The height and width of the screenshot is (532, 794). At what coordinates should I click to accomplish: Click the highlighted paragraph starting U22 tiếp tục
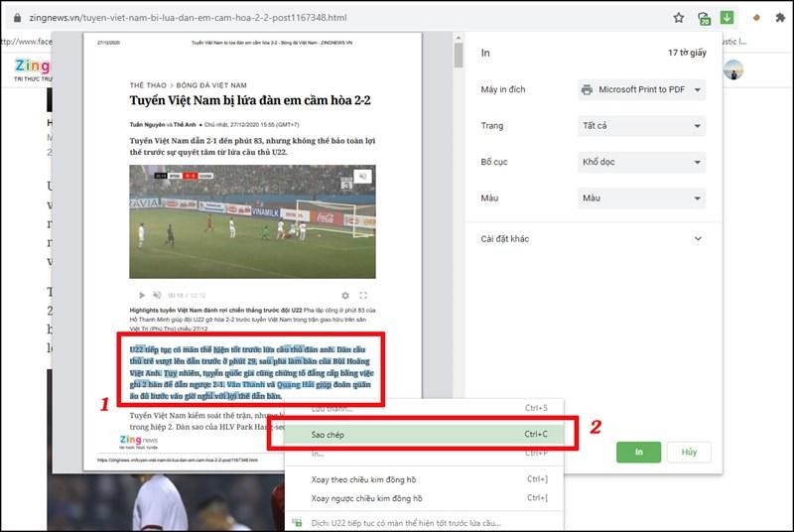[x=251, y=372]
